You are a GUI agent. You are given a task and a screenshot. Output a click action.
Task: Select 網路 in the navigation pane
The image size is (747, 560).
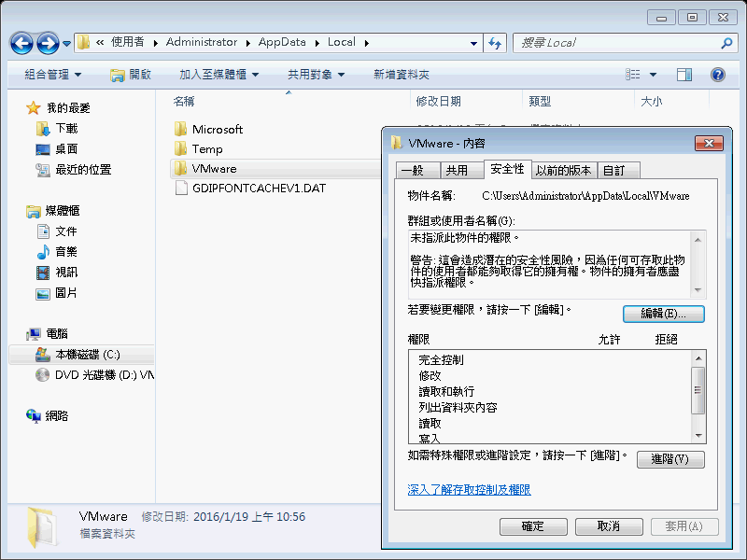click(x=57, y=415)
